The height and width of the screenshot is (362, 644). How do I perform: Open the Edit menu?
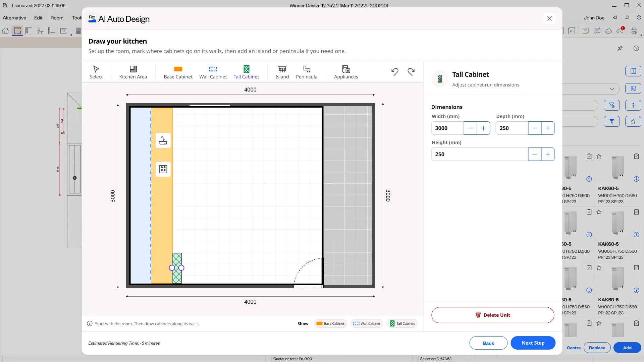[38, 18]
